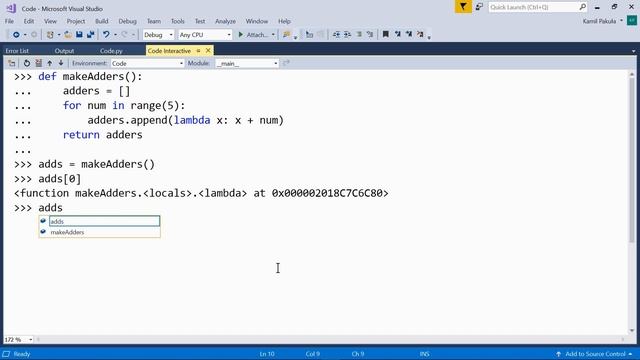
Task: Open the tab list overflow arrow
Action: (633, 51)
